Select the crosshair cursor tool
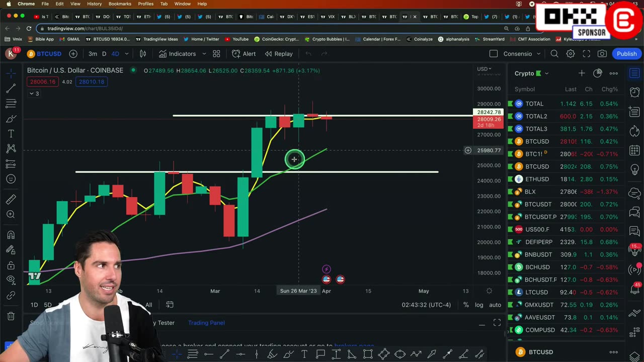This screenshot has height=362, width=644. coord(11,73)
